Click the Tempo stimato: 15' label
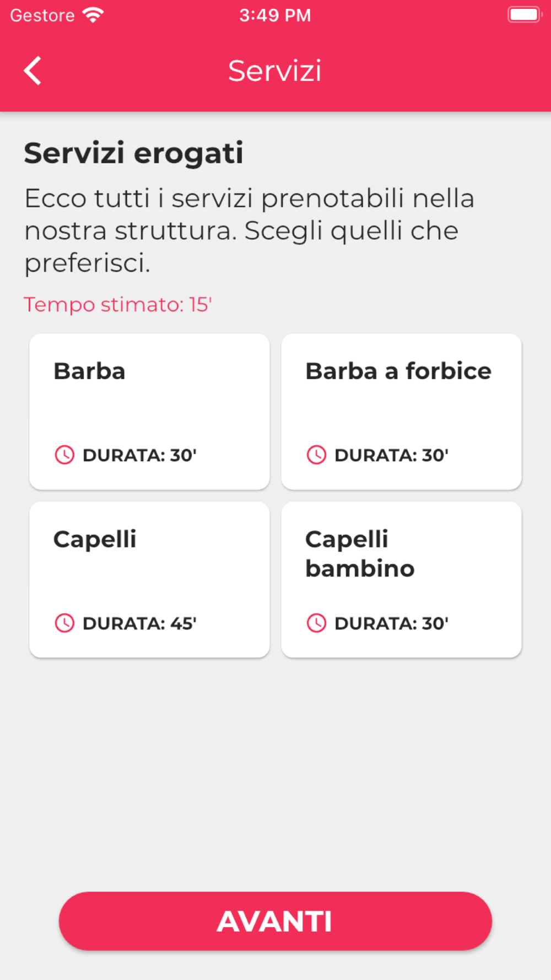The width and height of the screenshot is (551, 980). tap(118, 304)
